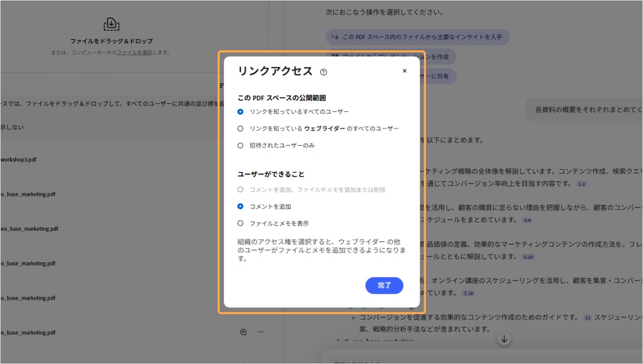The image size is (643, 364).
Task: Click citation badge 11 in the summary
Action: (587, 318)
